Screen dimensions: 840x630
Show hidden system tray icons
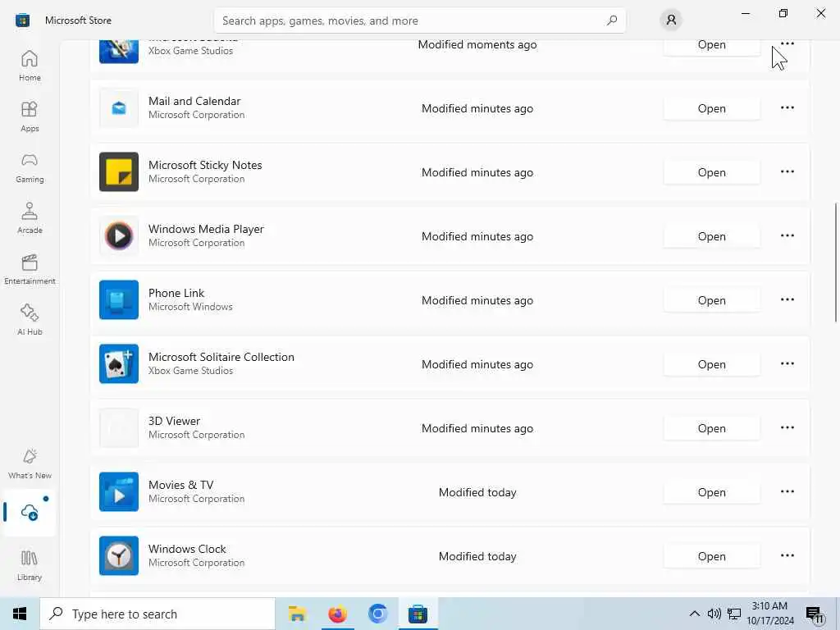[x=694, y=614]
